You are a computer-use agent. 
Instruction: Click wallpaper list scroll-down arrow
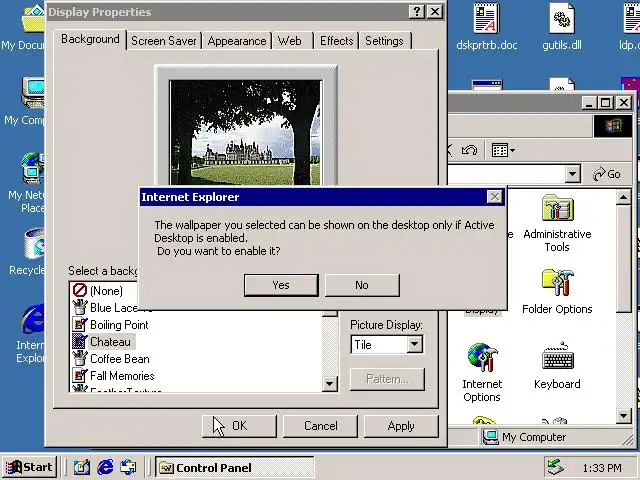330,383
